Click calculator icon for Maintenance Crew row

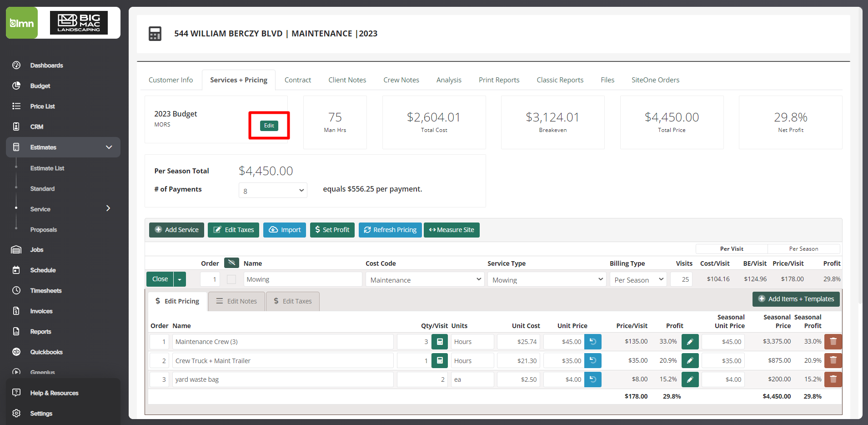pyautogui.click(x=440, y=342)
